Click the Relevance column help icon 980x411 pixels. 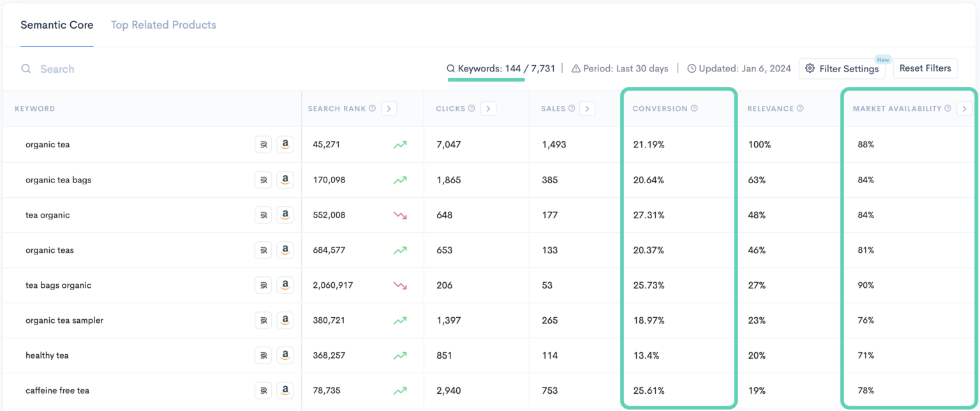pos(800,108)
